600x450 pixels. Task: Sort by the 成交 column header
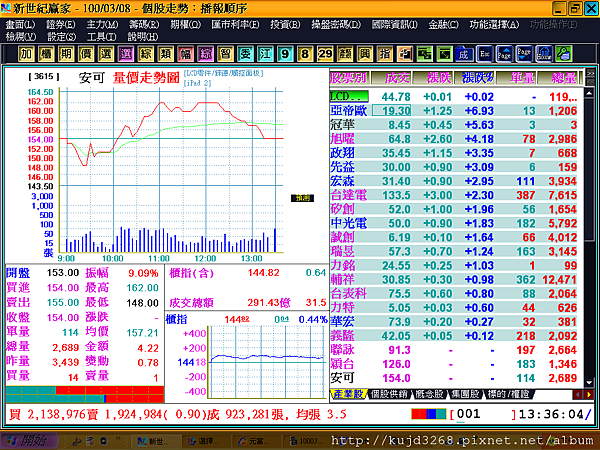pyautogui.click(x=391, y=78)
